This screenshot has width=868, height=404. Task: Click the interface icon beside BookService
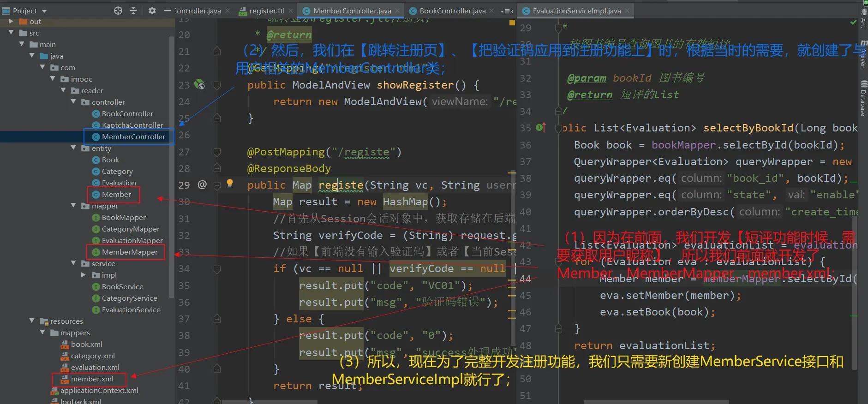[96, 287]
